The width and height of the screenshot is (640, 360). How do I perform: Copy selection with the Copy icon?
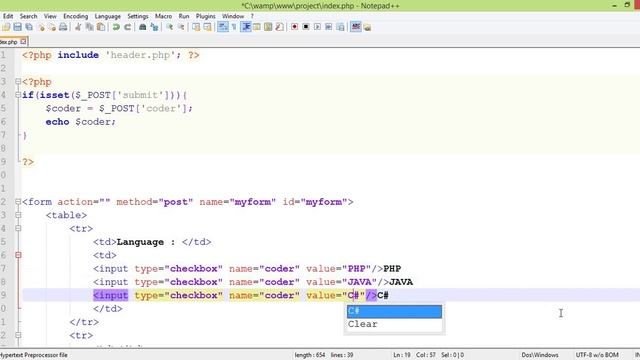tap(89, 27)
